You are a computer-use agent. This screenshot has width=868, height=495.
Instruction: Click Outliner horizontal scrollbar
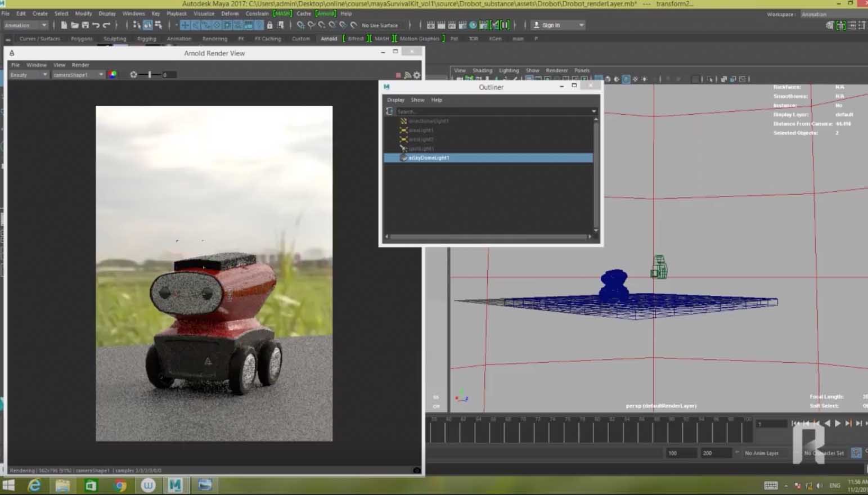(x=488, y=237)
